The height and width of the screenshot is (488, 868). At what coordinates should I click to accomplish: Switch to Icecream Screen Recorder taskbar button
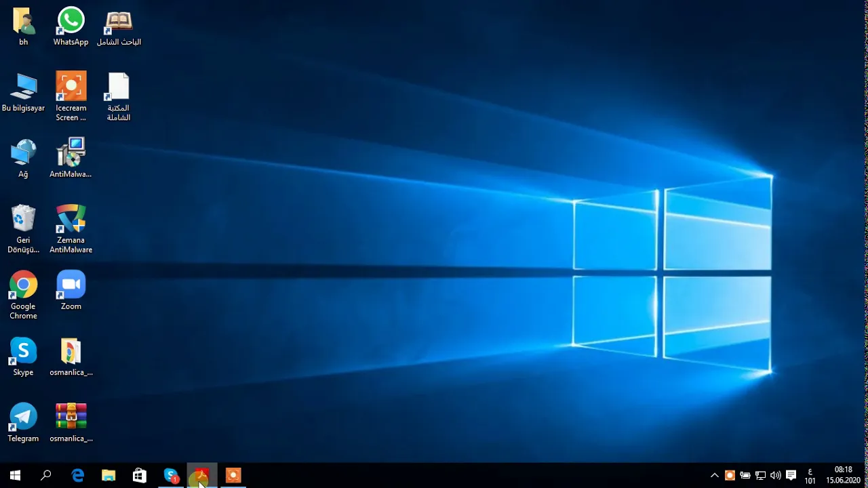tap(233, 475)
